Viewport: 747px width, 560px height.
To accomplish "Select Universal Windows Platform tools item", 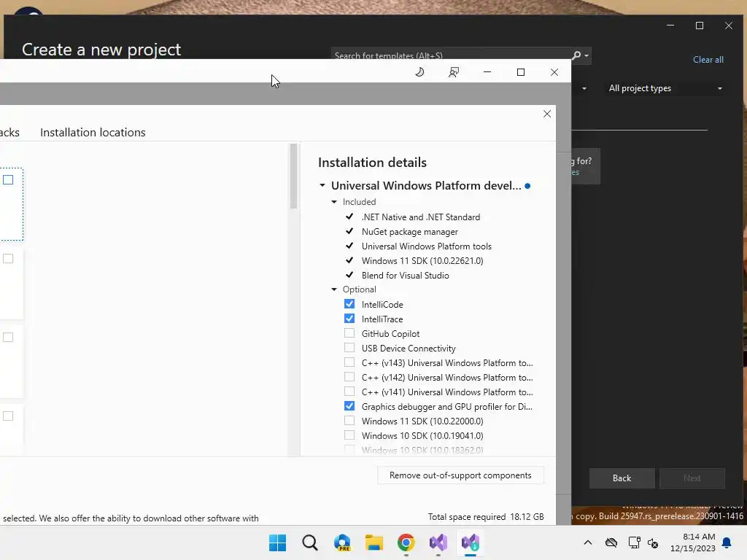I will (426, 246).
